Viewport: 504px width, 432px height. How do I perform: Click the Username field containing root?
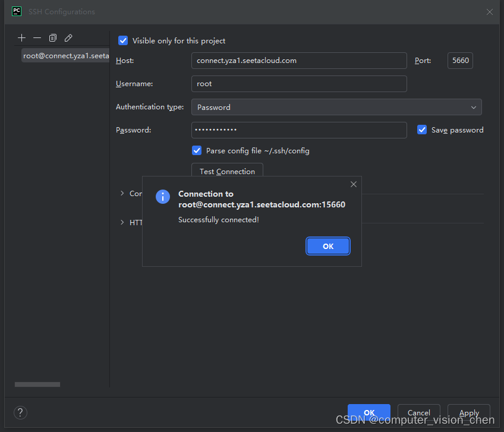click(x=300, y=84)
